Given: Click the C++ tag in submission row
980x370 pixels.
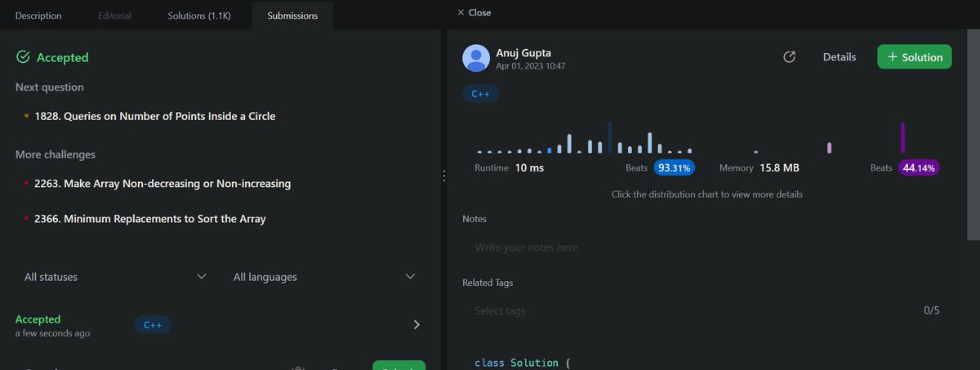Looking at the screenshot, I should [153, 325].
